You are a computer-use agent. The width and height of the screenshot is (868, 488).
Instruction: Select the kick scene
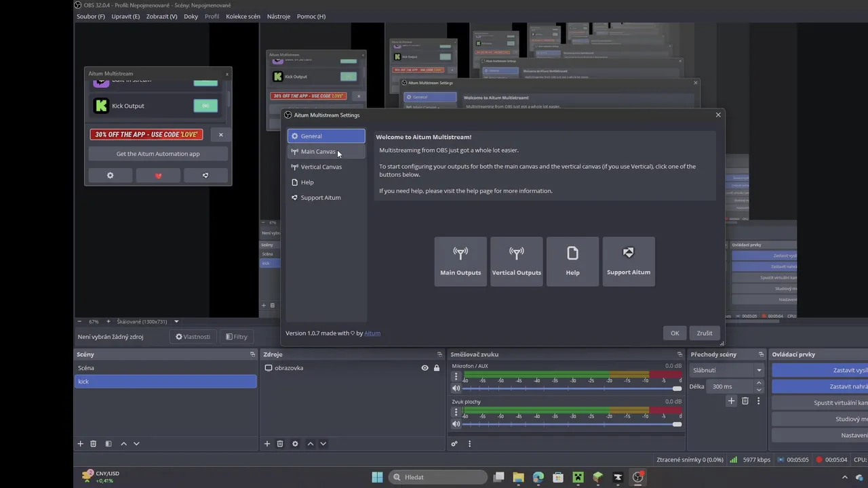[165, 382]
